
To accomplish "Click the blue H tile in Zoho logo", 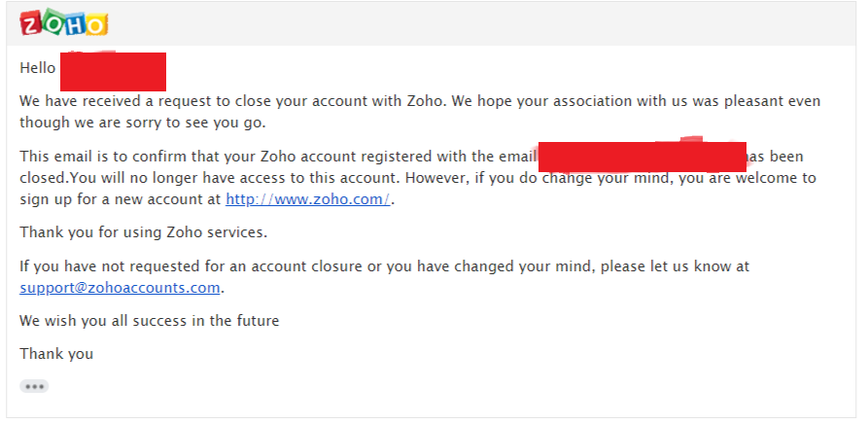I will [75, 24].
